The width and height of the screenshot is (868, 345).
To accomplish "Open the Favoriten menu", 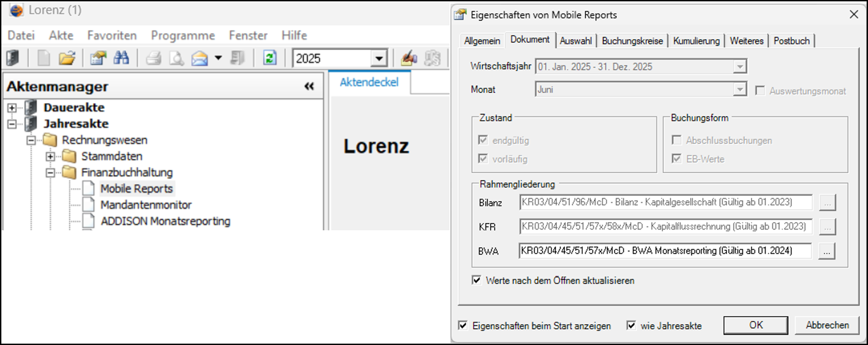I will (112, 35).
